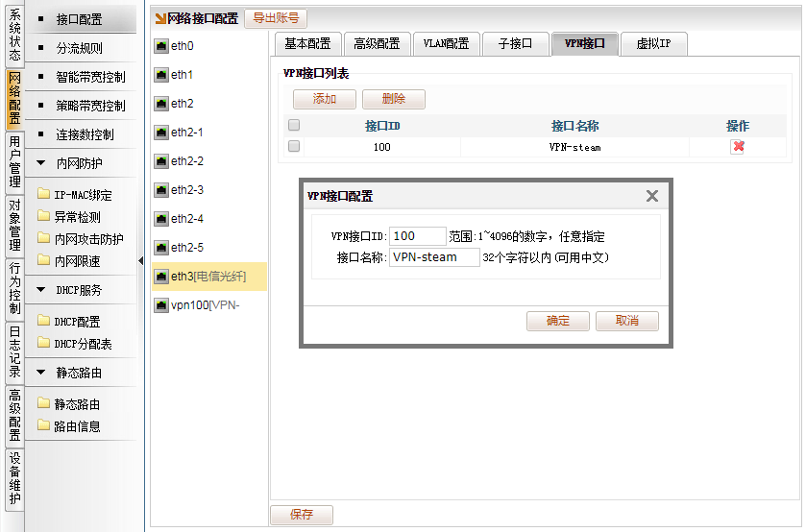
Task: Select the eth0 interface icon
Action: pos(160,46)
